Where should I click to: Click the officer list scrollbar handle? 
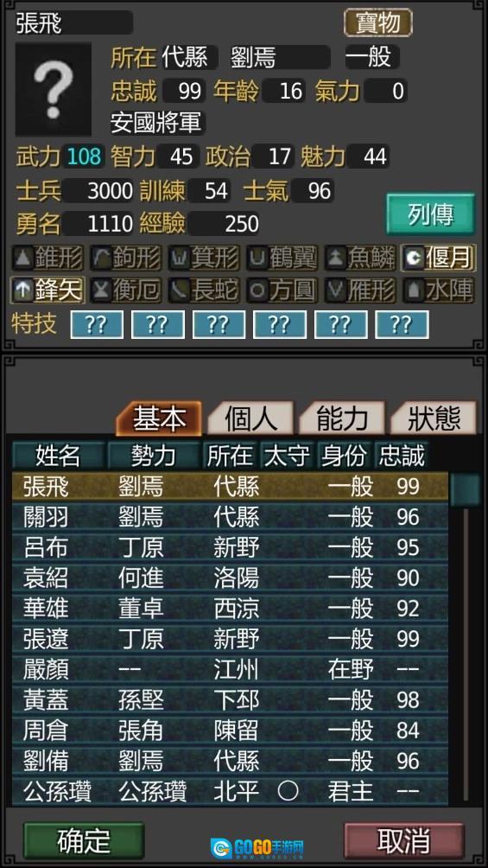coord(464,488)
